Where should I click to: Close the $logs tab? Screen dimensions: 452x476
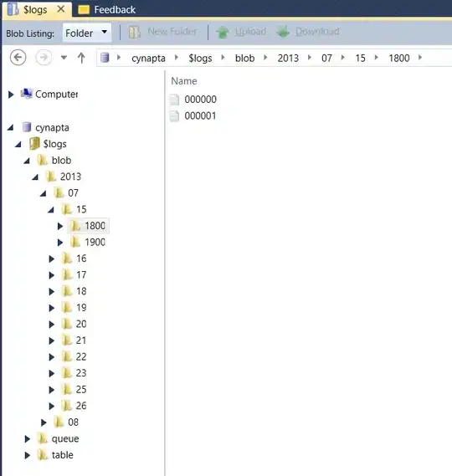point(61,9)
